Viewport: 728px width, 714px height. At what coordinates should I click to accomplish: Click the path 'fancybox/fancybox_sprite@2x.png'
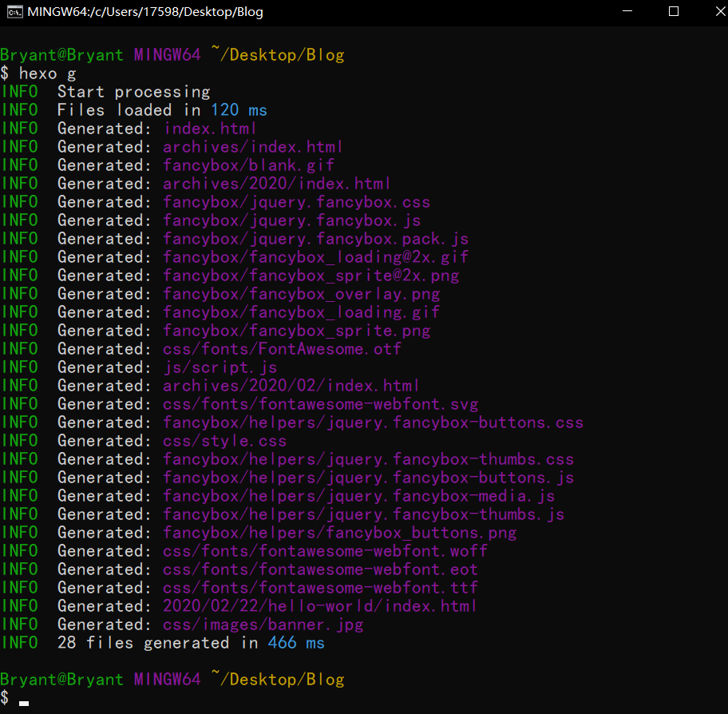(311, 276)
